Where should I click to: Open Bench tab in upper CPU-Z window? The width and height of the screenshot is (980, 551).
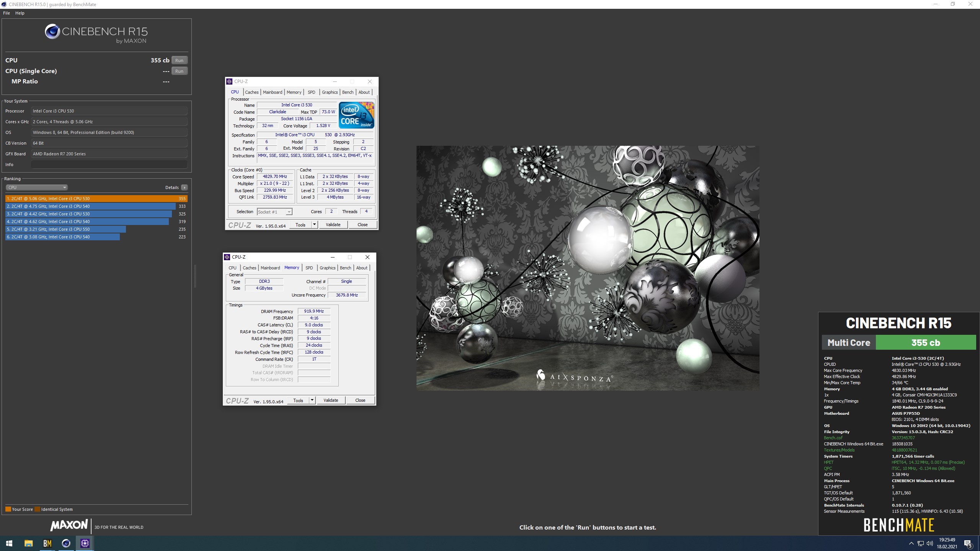tap(348, 92)
